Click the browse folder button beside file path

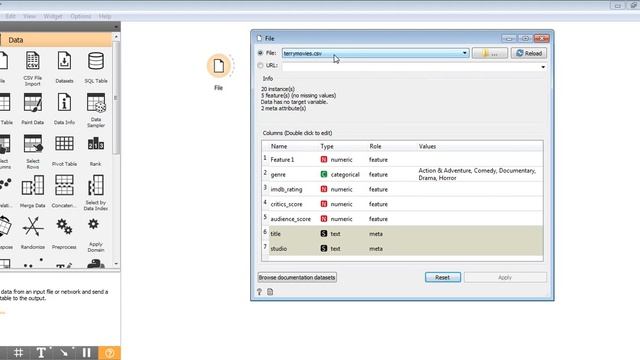(x=490, y=53)
